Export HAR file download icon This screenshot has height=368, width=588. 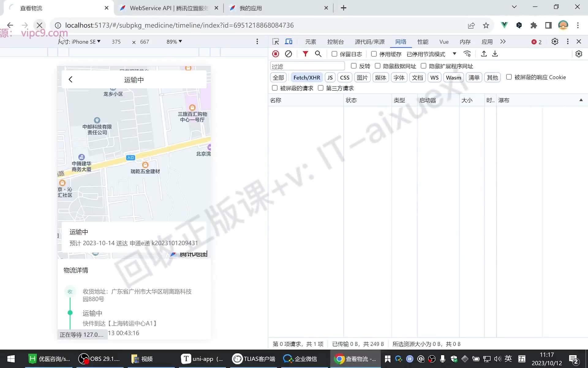coord(495,54)
